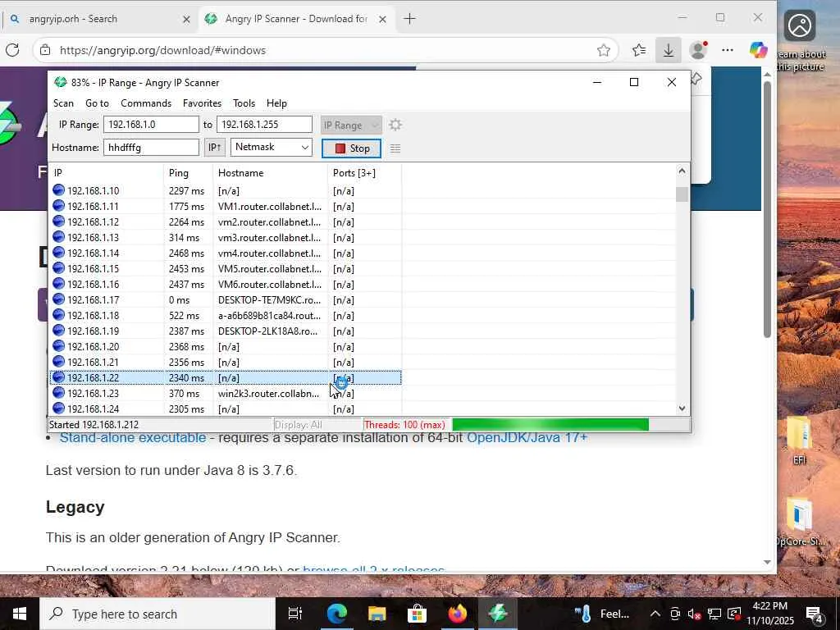The height and width of the screenshot is (630, 840).
Task: Open the Stand-alone executable link
Action: [133, 438]
